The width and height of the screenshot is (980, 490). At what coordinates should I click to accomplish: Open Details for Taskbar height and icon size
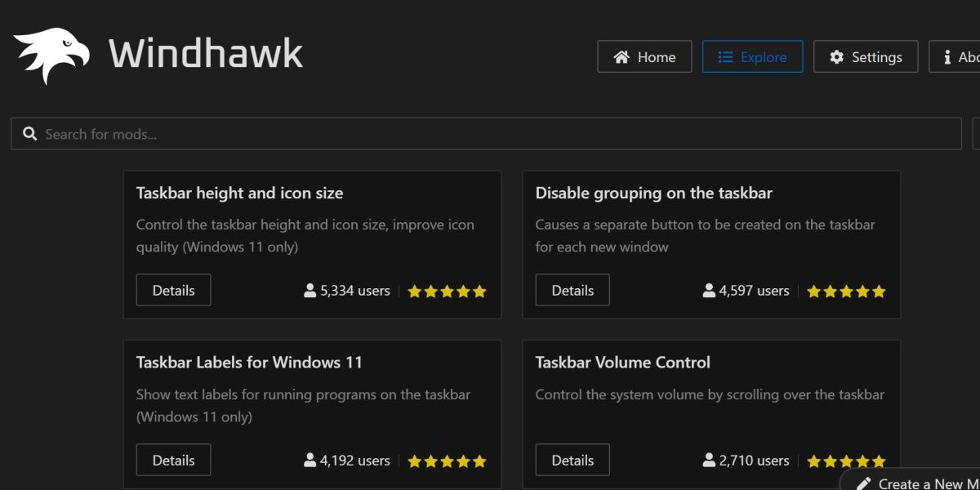click(x=173, y=290)
